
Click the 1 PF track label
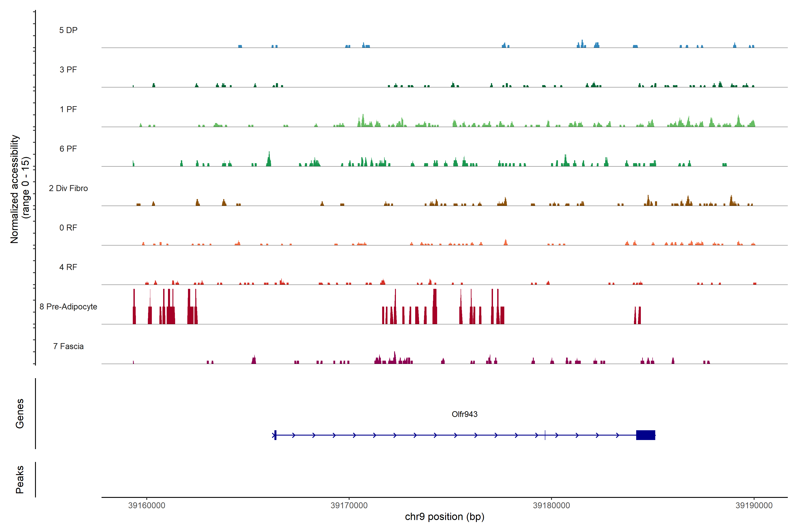coord(68,109)
